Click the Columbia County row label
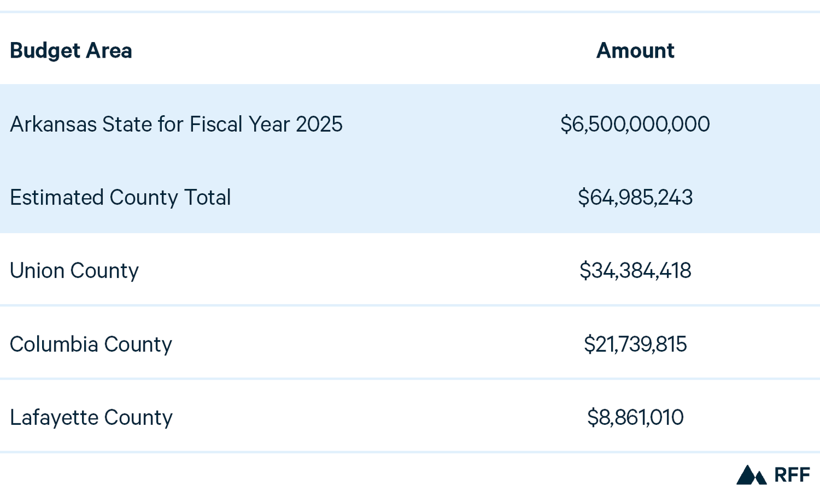This screenshot has height=504, width=820. [x=91, y=344]
